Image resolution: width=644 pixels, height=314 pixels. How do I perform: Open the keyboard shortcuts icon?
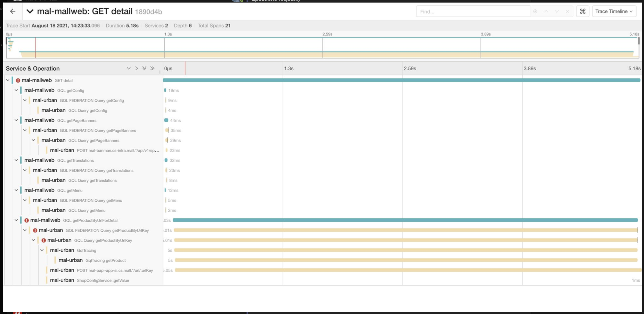pos(582,11)
